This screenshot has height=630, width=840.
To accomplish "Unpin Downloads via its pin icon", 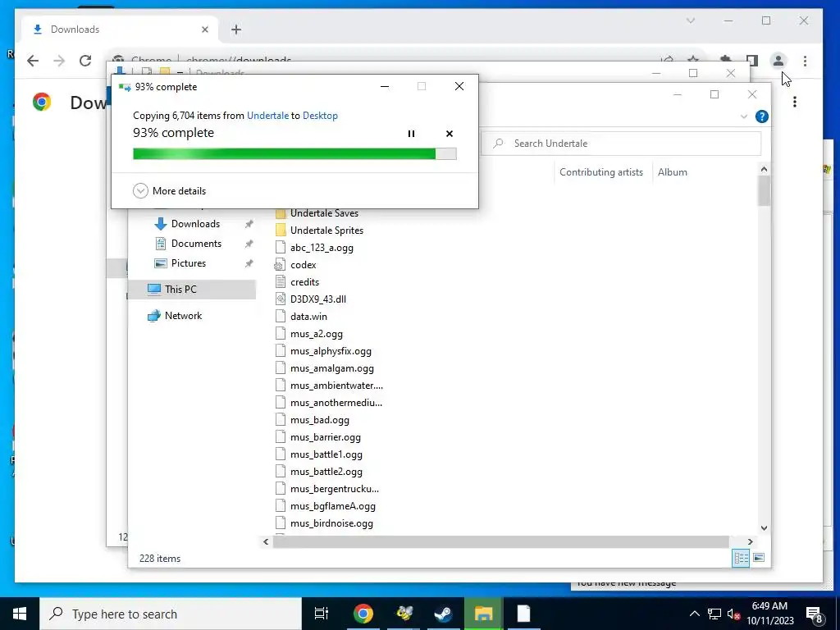I will click(249, 224).
